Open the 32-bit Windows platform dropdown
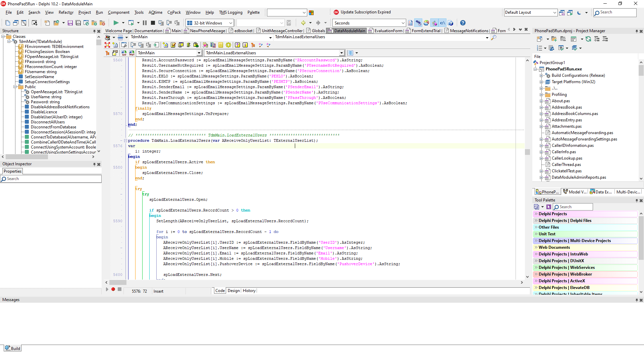Viewport: 644px width, 352px height. tap(231, 23)
